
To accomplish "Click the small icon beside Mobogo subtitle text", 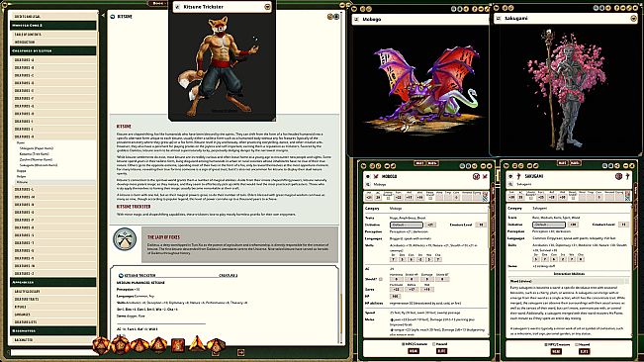I will 368,184.
